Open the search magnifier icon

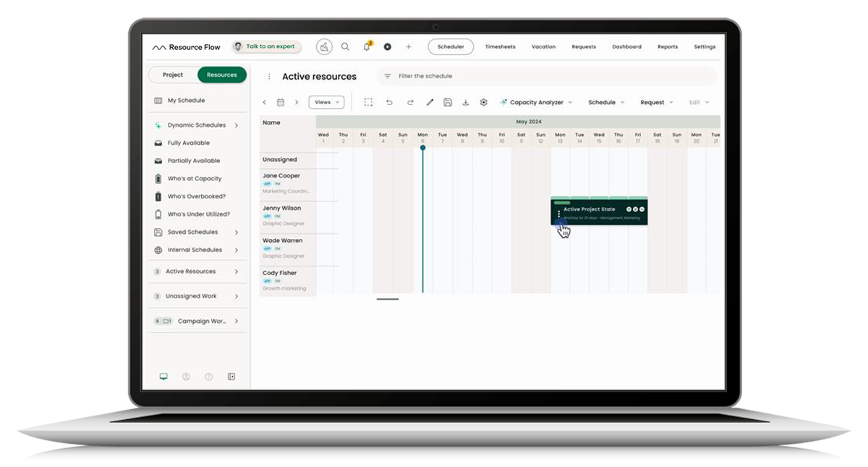(345, 46)
